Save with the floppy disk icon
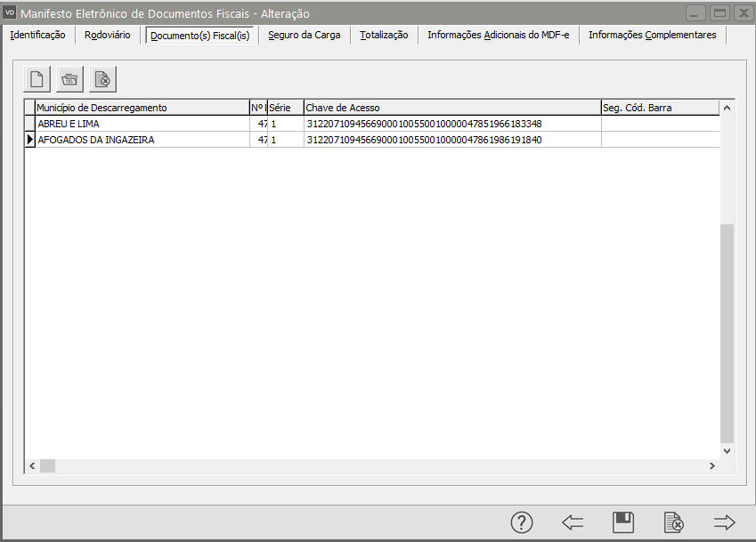 coord(623,522)
